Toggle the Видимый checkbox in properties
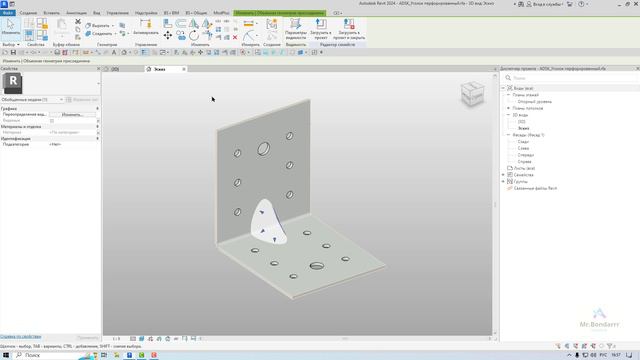Image resolution: width=640 pixels, height=360 pixels. (x=52, y=121)
